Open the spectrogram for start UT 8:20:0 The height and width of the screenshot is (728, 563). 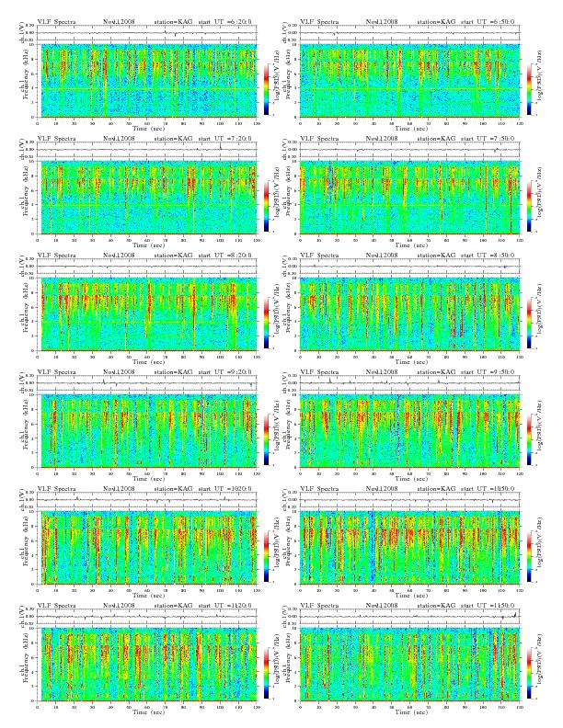(147, 313)
